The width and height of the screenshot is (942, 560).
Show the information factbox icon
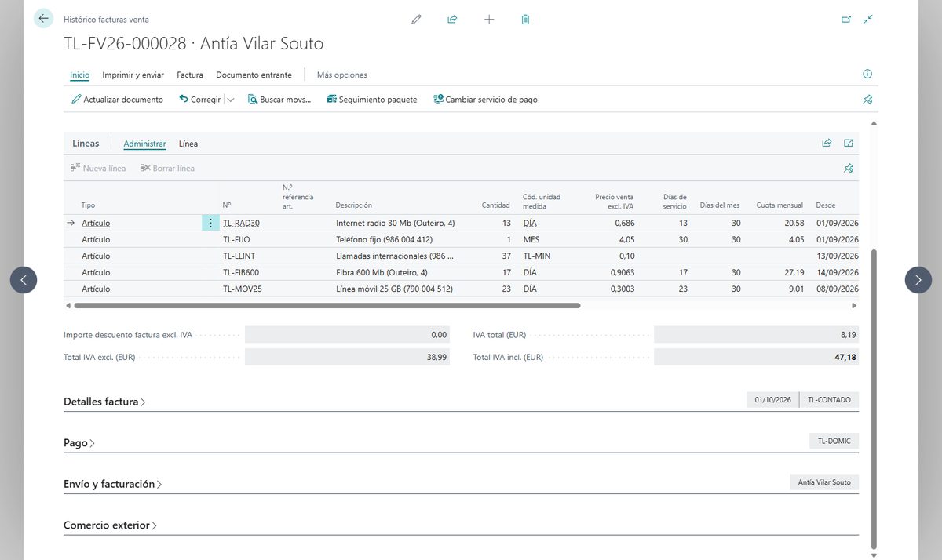point(867,75)
